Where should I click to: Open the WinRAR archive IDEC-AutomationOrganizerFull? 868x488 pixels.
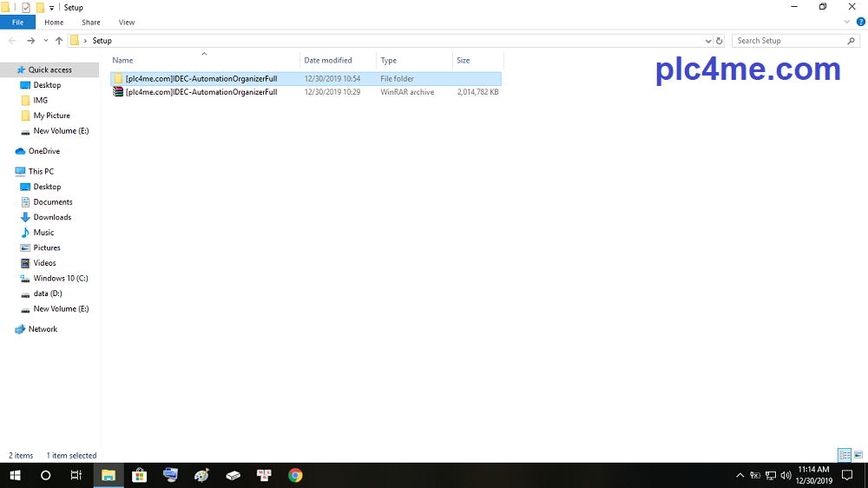(x=201, y=92)
